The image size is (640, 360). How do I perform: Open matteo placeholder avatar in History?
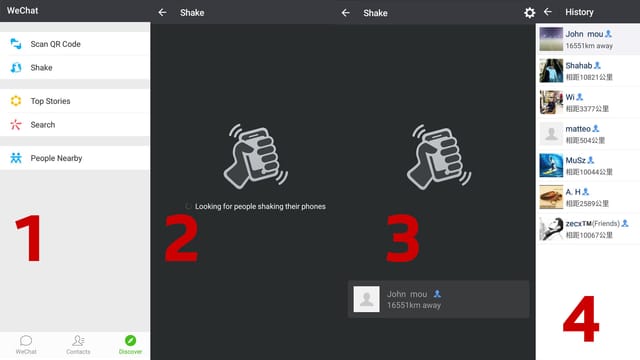(551, 134)
